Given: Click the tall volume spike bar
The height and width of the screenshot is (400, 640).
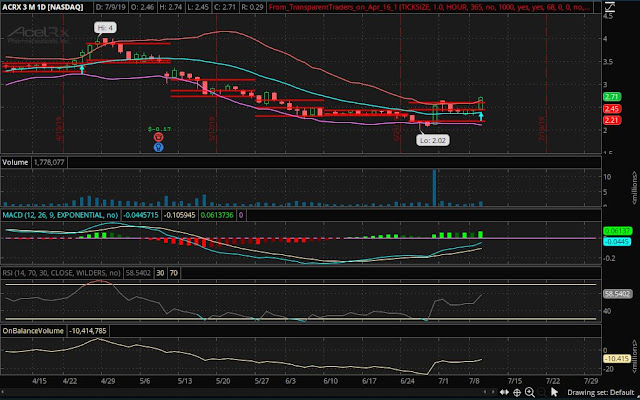Looking at the screenshot, I should (434, 188).
